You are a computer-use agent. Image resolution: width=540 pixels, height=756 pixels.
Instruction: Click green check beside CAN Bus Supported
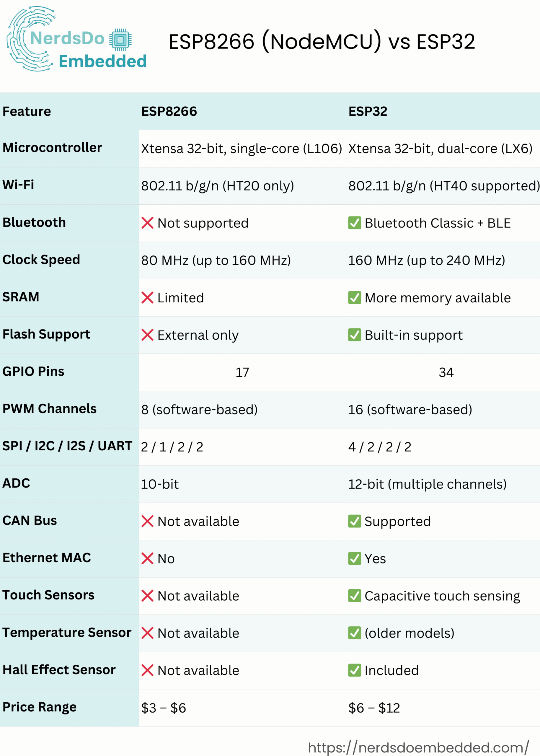(x=355, y=521)
